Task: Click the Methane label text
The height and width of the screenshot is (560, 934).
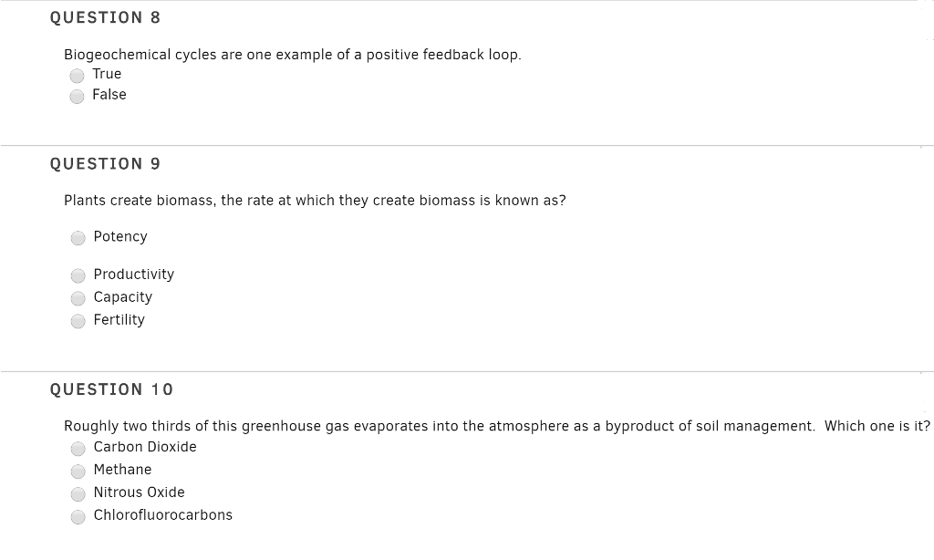Action: click(123, 469)
